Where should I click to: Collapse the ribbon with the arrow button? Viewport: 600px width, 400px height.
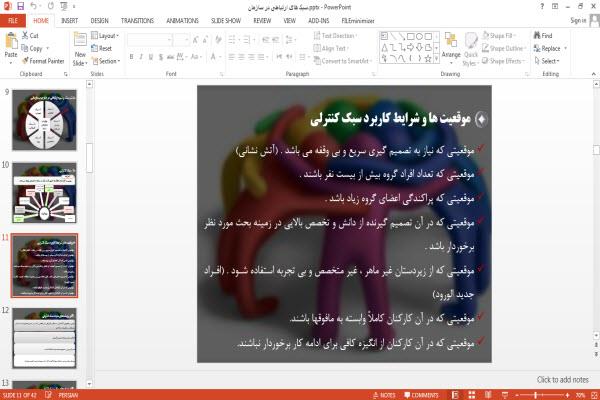click(593, 74)
